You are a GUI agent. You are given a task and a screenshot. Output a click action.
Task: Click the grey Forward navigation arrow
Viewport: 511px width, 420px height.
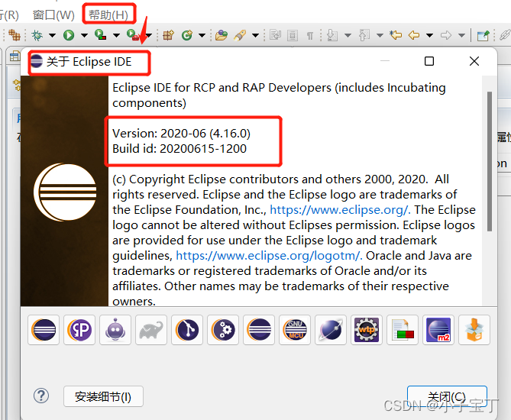pyautogui.click(x=446, y=35)
